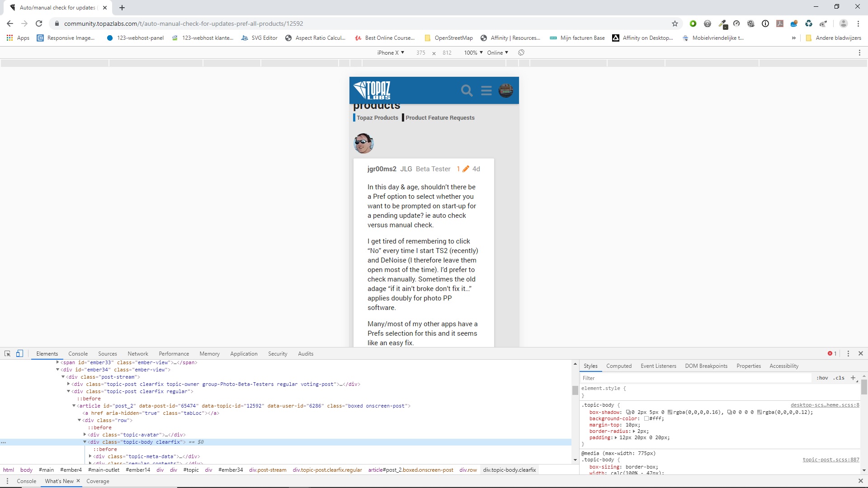Click the post edit pencil icon

click(466, 169)
